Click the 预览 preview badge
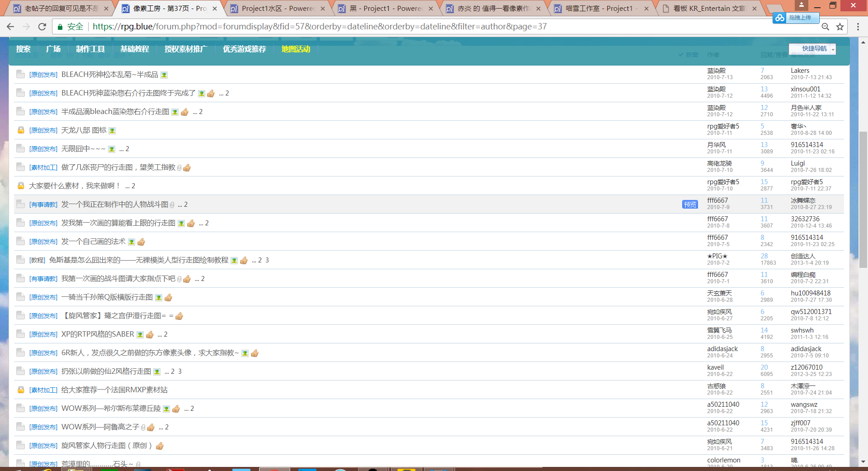This screenshot has height=471, width=868. pyautogui.click(x=690, y=205)
